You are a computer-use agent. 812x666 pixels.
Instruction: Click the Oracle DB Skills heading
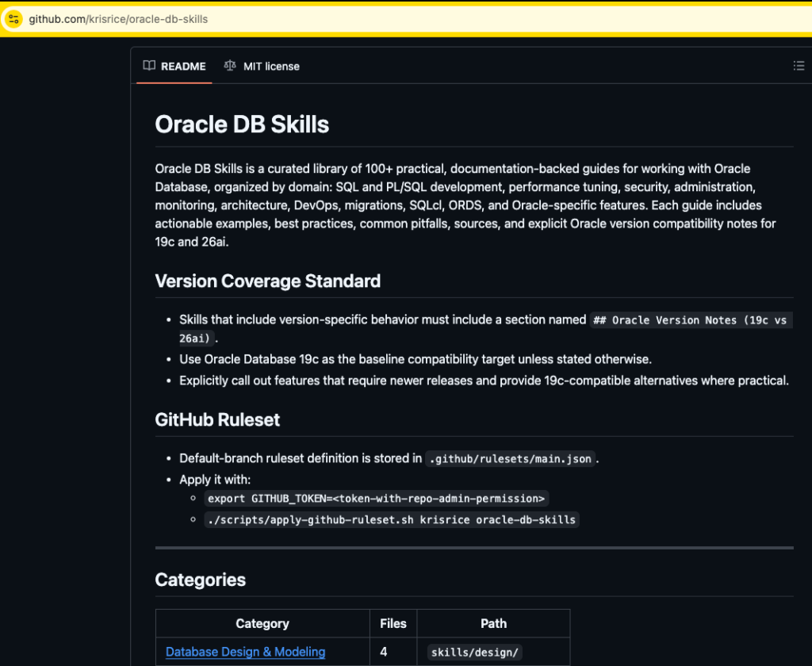[242, 124]
